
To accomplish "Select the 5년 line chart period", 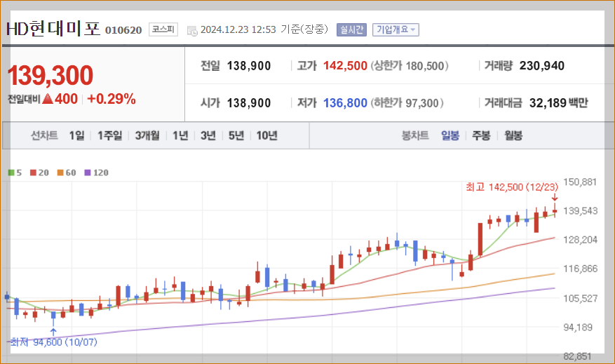I will pos(236,136).
